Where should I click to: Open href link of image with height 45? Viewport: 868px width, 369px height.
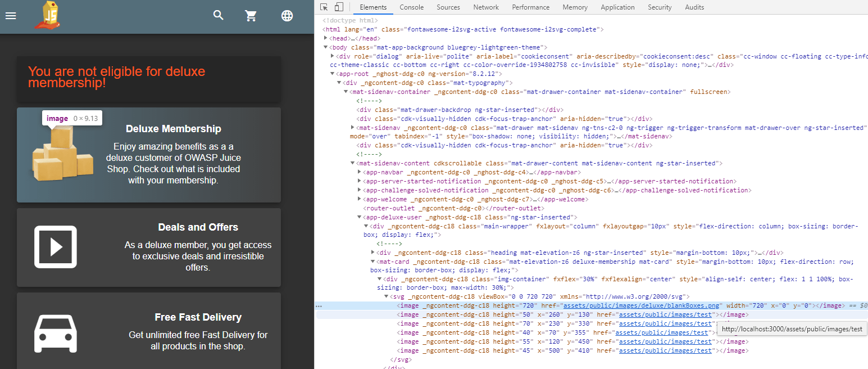[x=666, y=350]
